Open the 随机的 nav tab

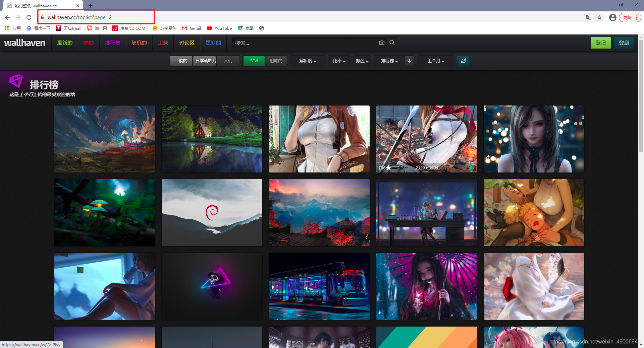point(139,43)
